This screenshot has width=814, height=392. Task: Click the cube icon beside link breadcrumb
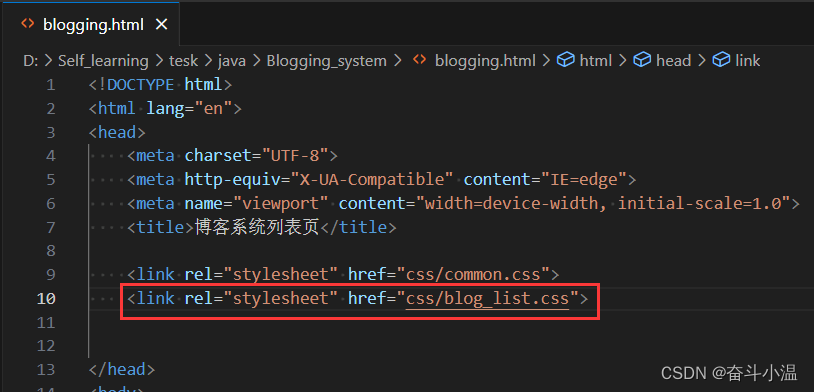coord(721,60)
